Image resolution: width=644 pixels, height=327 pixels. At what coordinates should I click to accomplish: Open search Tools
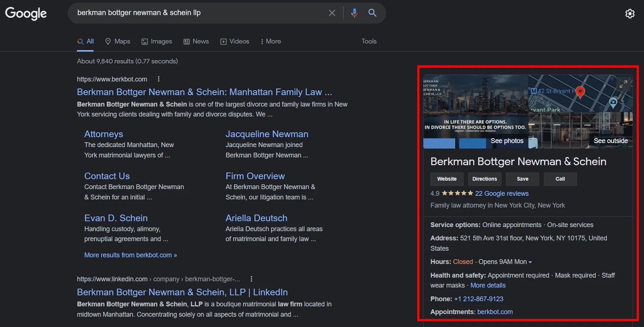tap(369, 41)
